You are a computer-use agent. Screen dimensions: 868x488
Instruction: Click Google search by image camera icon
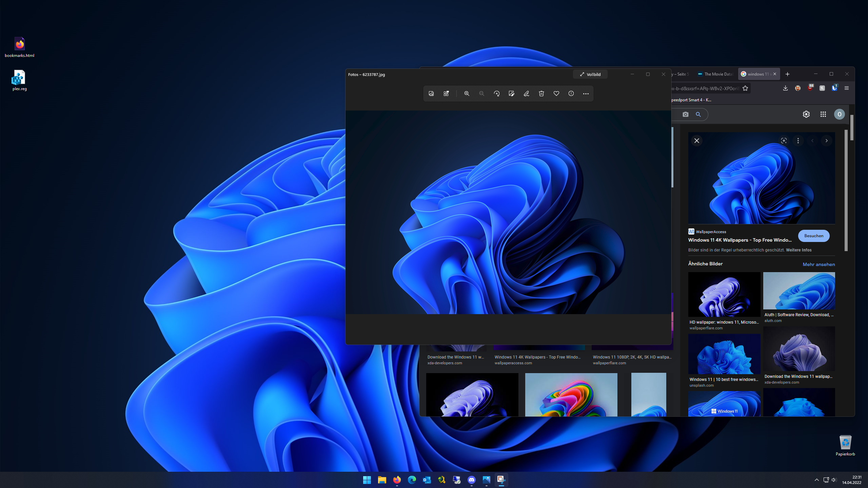point(685,115)
